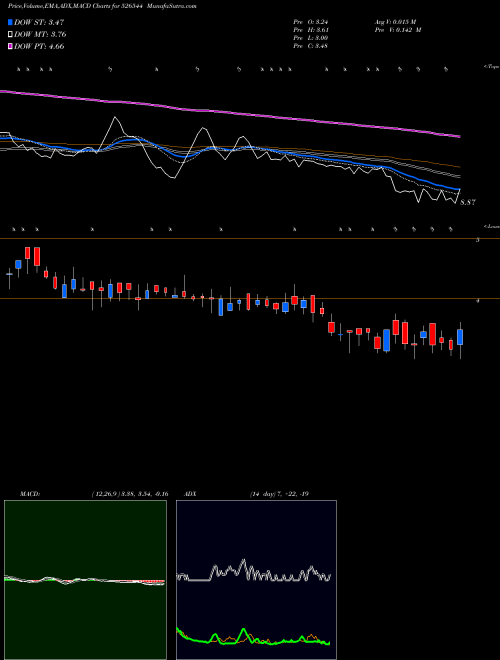The width and height of the screenshot is (500, 660).
Task: Click the 'Pre L: 3.00' value
Action: 311,38
